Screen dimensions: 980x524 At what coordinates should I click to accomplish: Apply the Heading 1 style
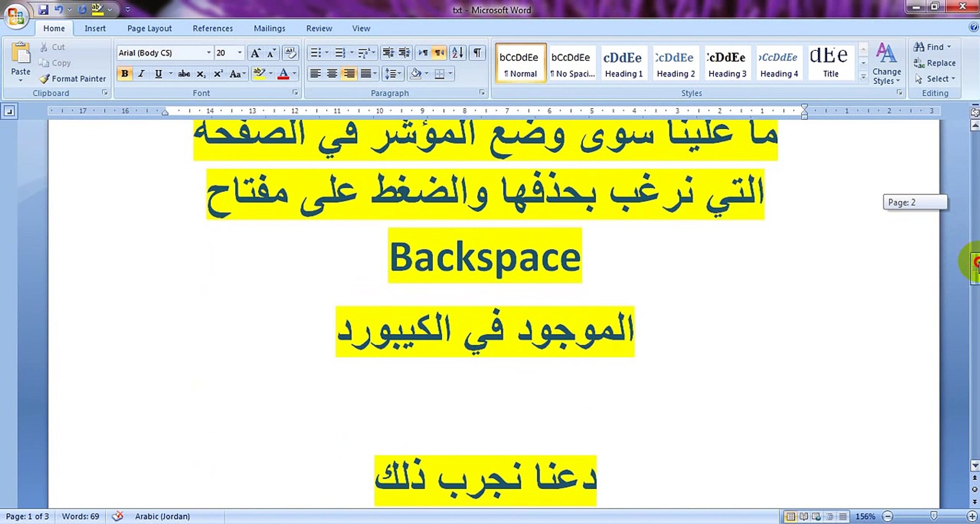click(x=624, y=63)
